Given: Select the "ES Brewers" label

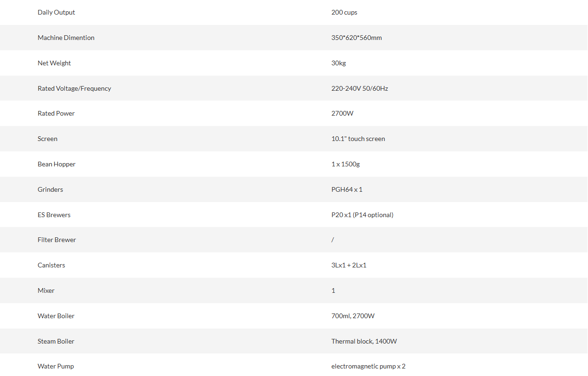Looking at the screenshot, I should (x=54, y=215).
